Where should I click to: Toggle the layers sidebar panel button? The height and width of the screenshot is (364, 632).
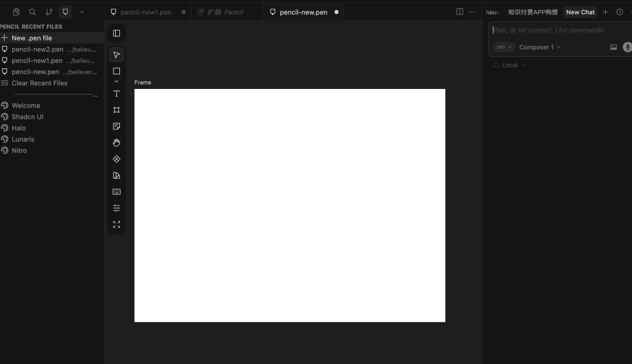[116, 33]
